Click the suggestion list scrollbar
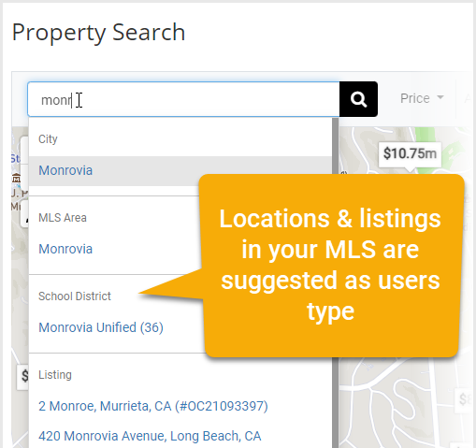The height and width of the screenshot is (448, 476). (335, 282)
